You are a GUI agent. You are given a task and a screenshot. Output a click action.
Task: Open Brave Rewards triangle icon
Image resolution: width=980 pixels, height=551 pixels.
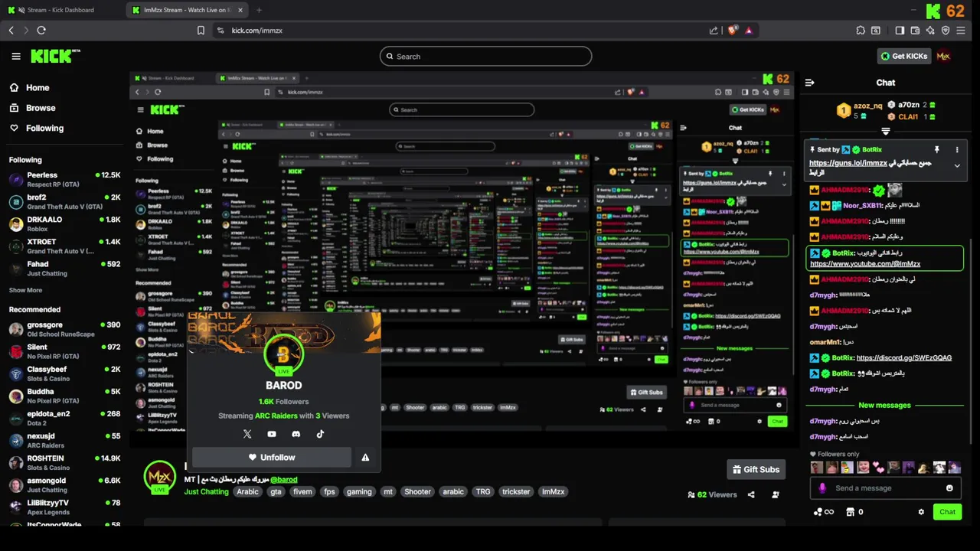tap(749, 31)
